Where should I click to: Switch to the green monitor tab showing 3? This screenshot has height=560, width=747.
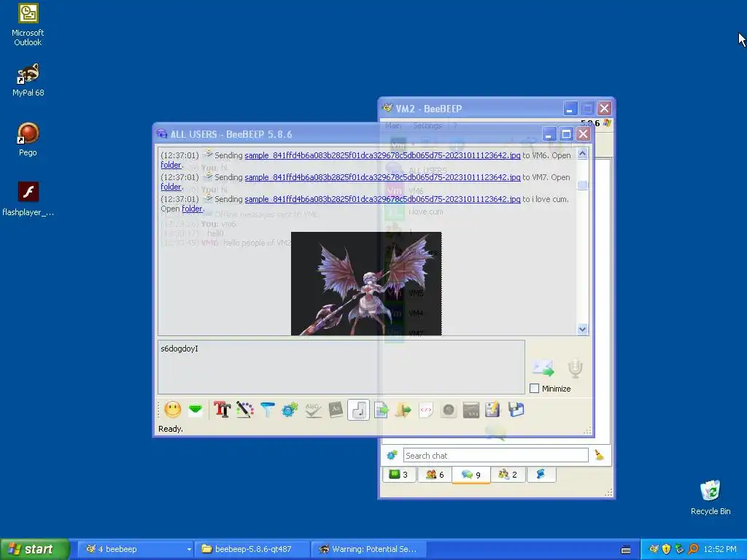pos(399,474)
